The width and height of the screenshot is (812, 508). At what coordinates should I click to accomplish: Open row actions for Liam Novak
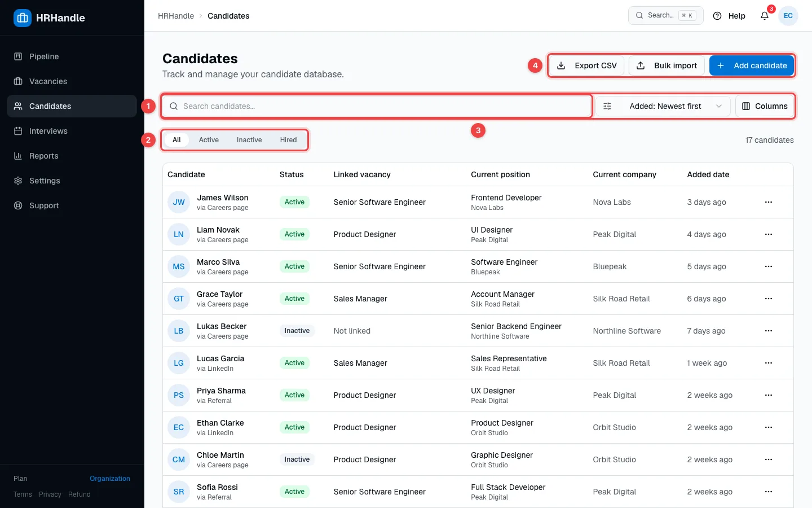(769, 234)
